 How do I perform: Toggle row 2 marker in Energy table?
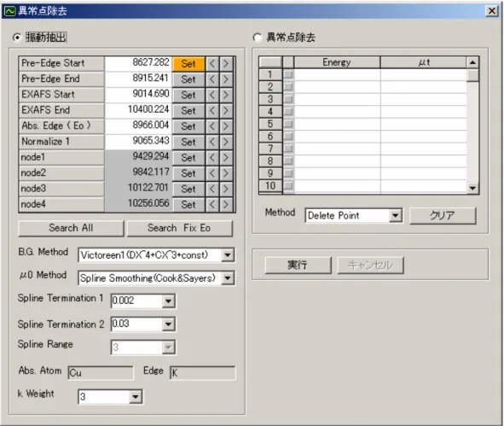tap(288, 87)
